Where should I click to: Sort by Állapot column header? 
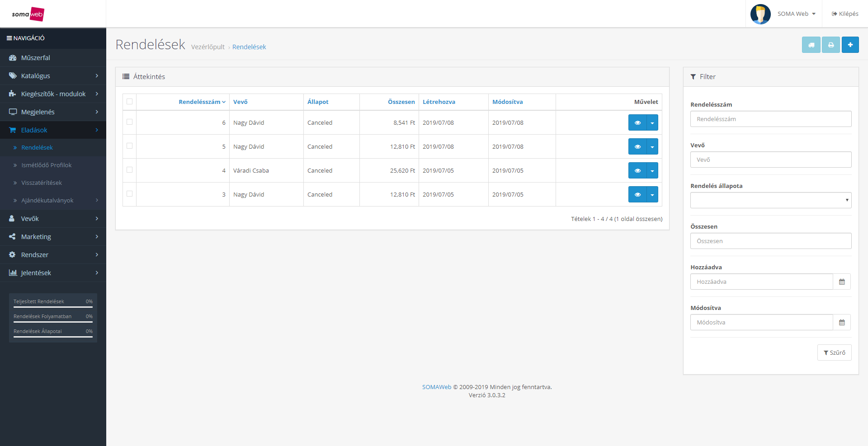click(x=318, y=102)
